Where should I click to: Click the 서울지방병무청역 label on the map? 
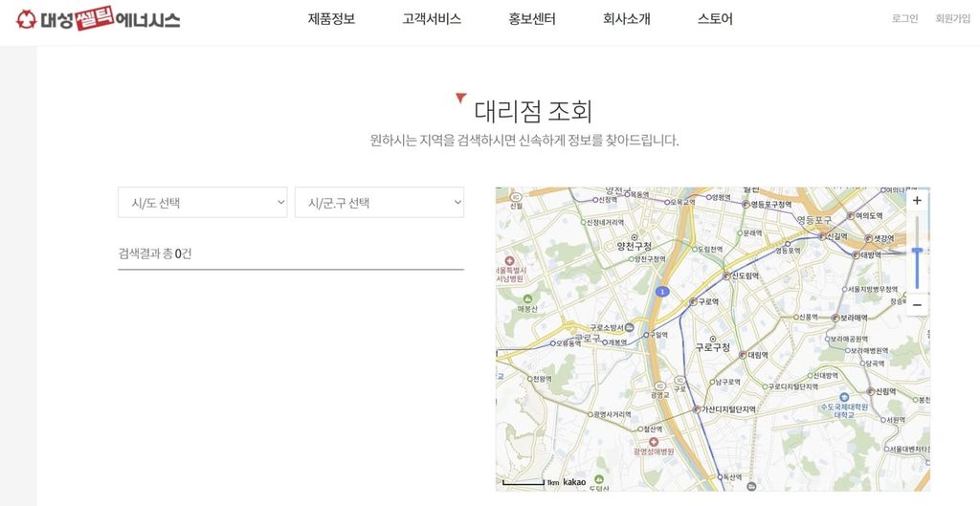[x=873, y=289]
